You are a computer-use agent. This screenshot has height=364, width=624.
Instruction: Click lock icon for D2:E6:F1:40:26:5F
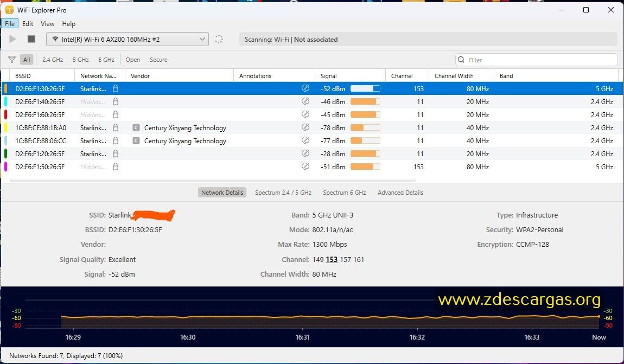click(116, 101)
